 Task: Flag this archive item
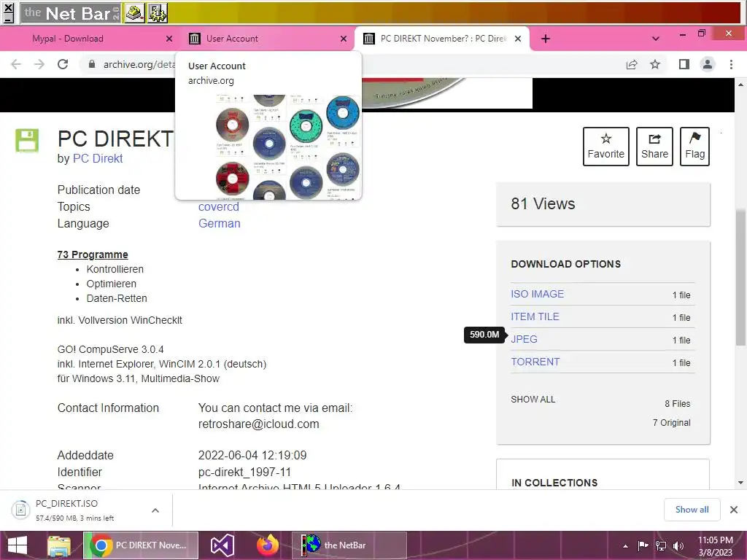tap(694, 146)
